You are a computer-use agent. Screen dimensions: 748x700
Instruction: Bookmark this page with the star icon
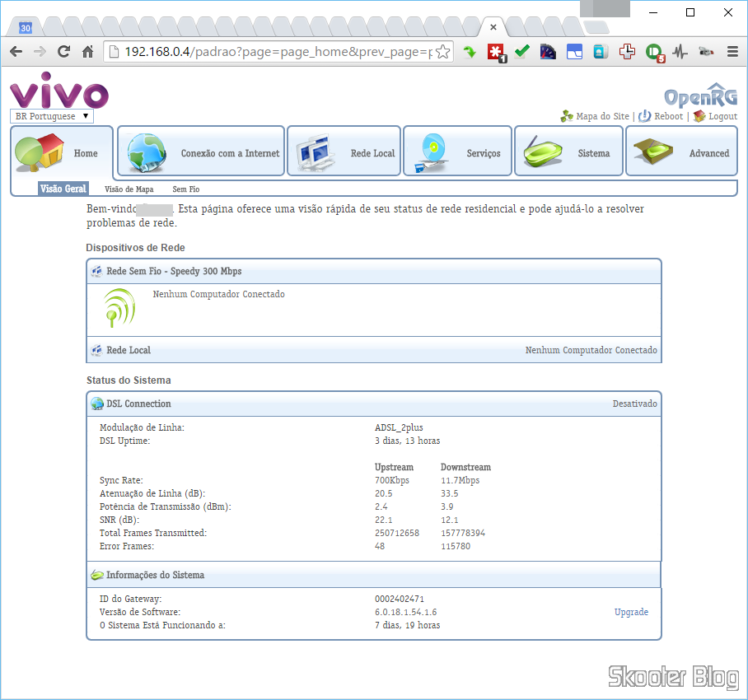(x=442, y=52)
